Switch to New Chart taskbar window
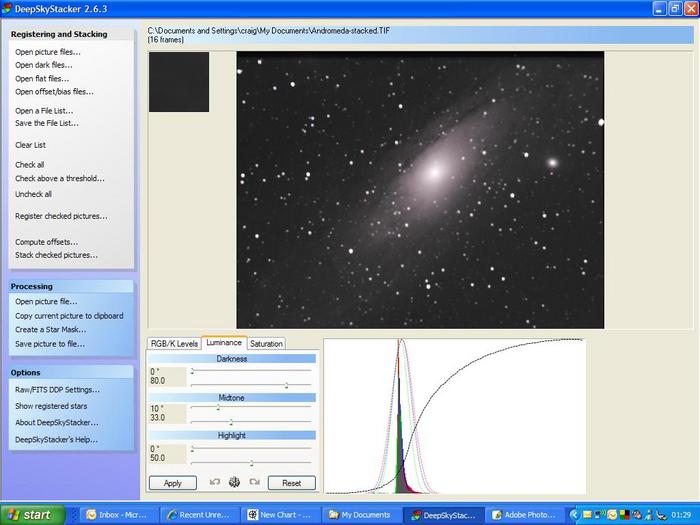Image resolution: width=700 pixels, height=525 pixels. pos(280,515)
